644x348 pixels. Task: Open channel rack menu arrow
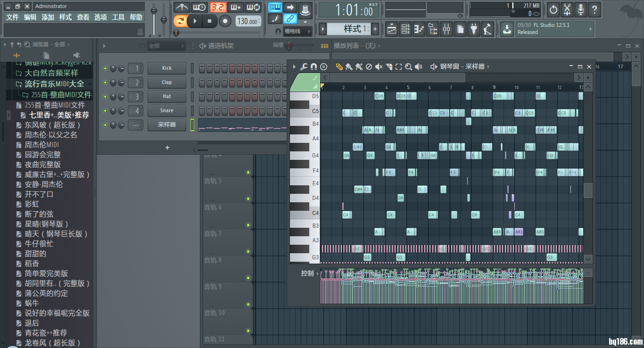click(x=104, y=46)
